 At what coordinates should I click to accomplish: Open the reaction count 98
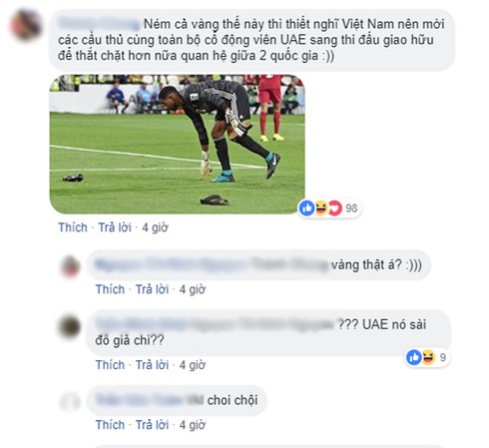(x=351, y=209)
